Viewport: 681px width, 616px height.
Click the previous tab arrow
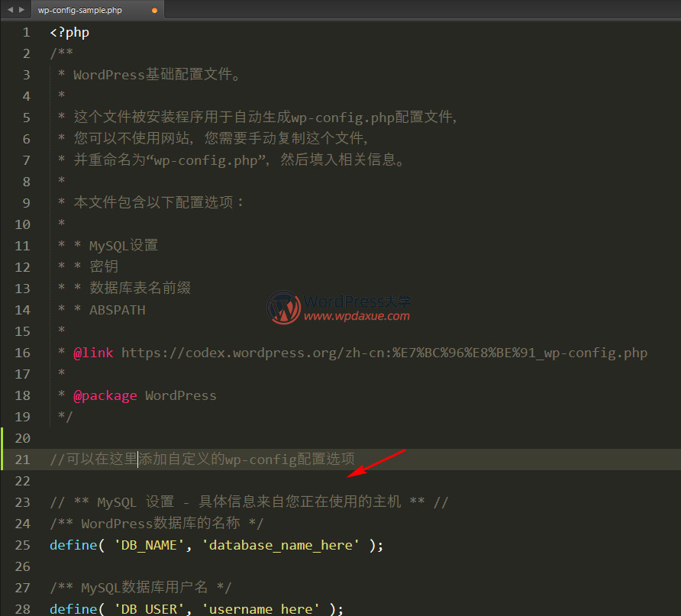[x=11, y=10]
